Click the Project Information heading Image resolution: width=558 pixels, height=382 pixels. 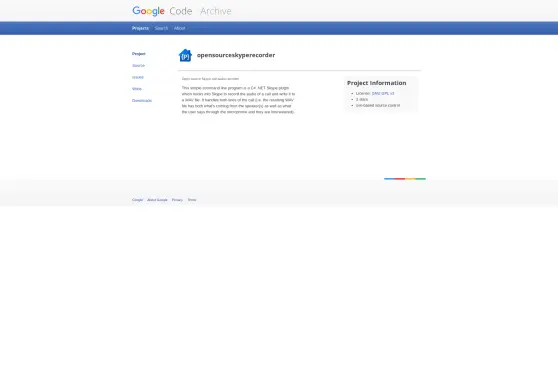click(x=377, y=83)
